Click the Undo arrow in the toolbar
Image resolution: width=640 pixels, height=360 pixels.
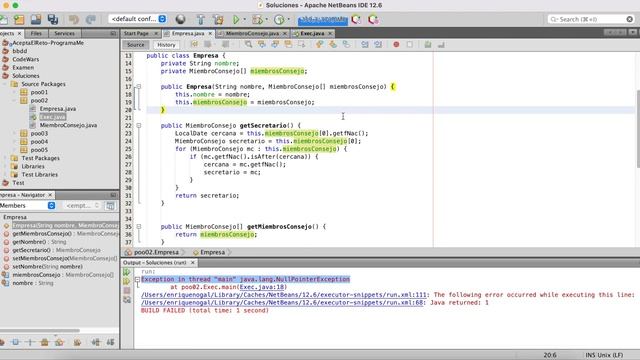tap(74, 19)
